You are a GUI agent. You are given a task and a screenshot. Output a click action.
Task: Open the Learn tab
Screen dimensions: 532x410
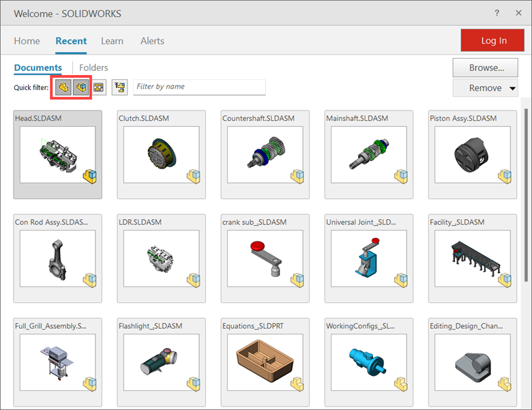point(112,41)
